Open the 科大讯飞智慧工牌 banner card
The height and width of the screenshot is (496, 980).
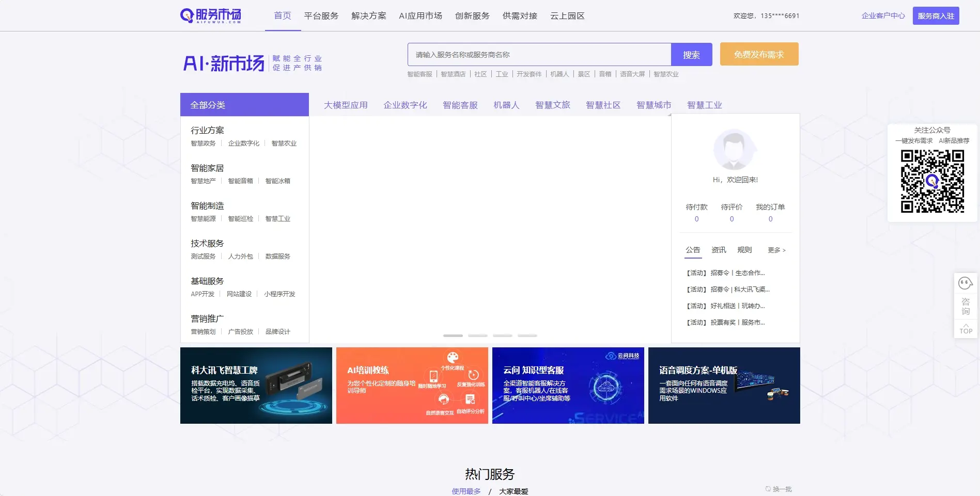pyautogui.click(x=256, y=386)
